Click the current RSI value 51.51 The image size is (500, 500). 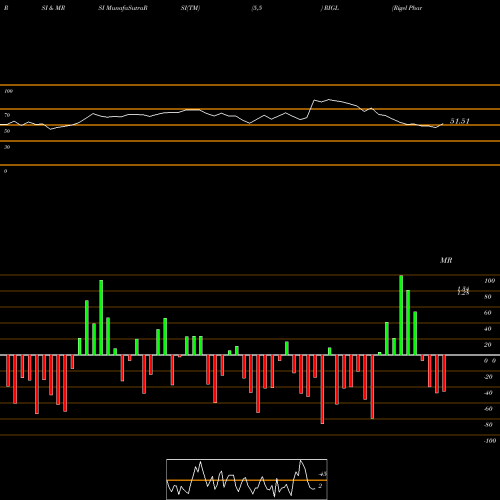click(x=460, y=121)
